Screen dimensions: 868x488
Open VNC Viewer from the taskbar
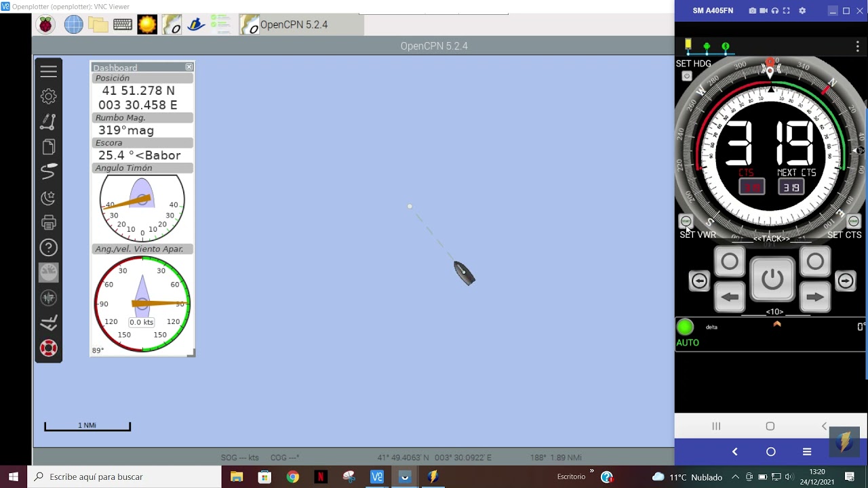[377, 476]
